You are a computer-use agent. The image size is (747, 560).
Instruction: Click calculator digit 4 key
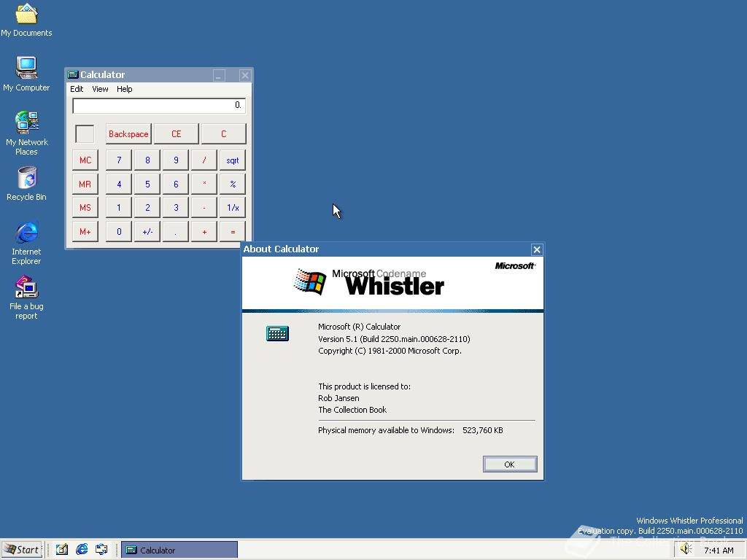click(x=119, y=184)
